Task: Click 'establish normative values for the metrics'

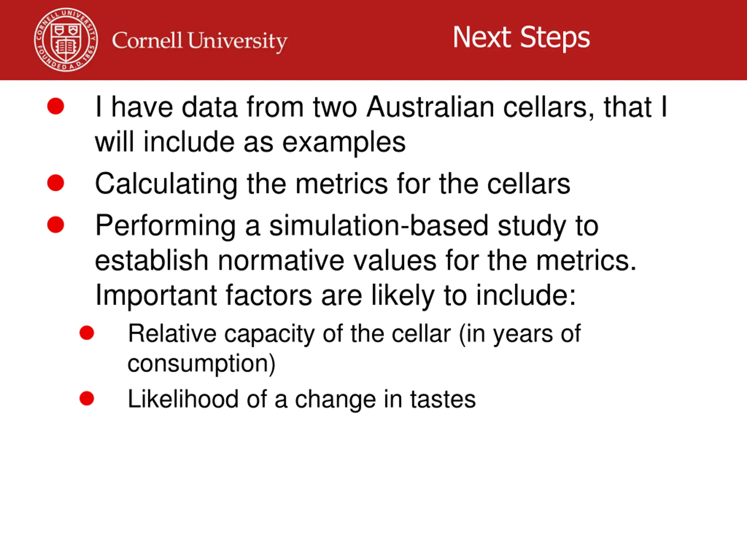Action: point(365,260)
